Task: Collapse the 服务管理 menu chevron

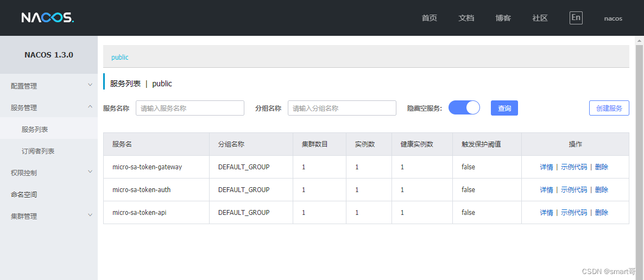Action: click(x=90, y=107)
